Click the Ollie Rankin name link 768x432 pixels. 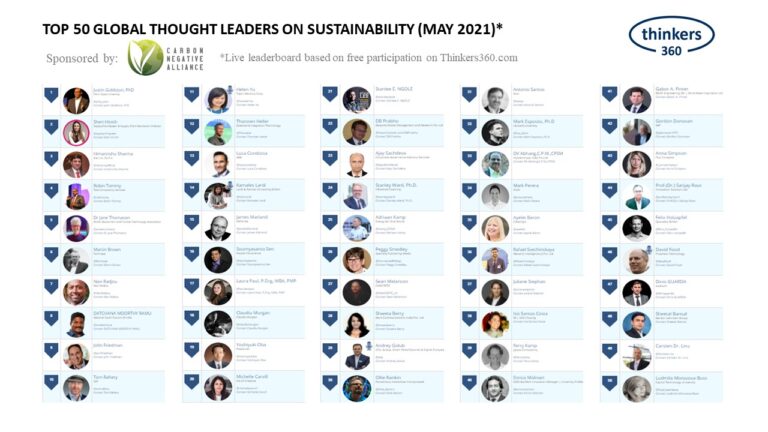386,379
